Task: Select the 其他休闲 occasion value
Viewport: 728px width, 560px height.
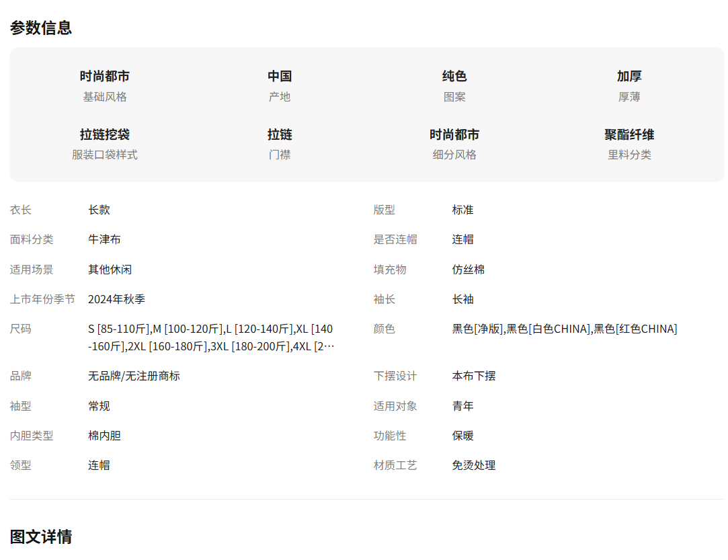Action: tap(110, 270)
